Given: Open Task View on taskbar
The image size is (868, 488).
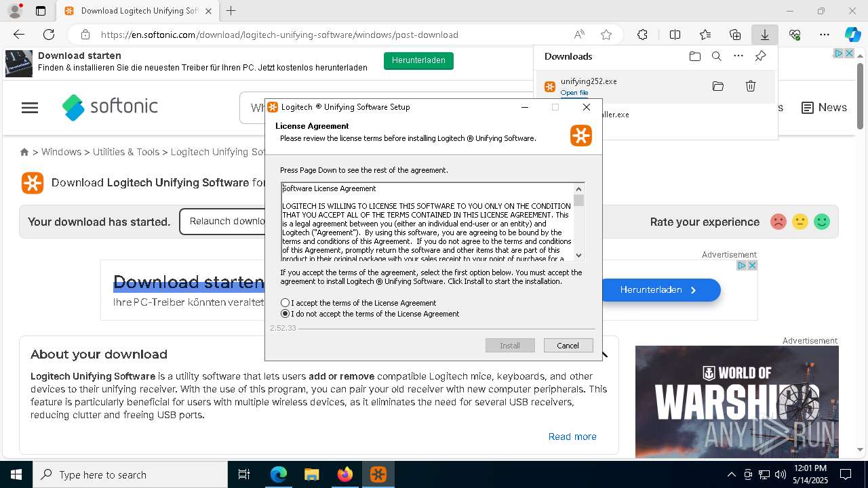Looking at the screenshot, I should tap(244, 474).
